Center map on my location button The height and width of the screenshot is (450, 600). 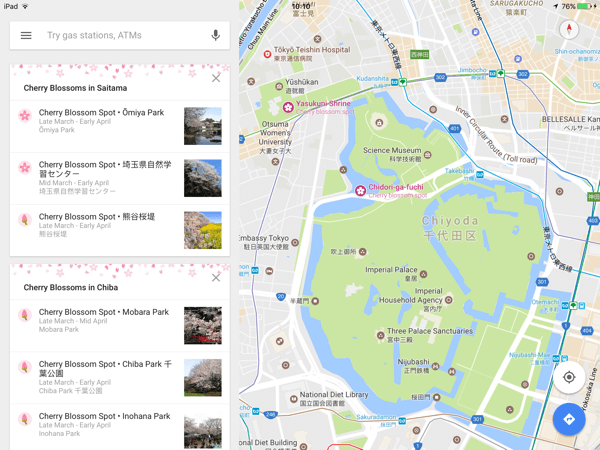(x=569, y=377)
